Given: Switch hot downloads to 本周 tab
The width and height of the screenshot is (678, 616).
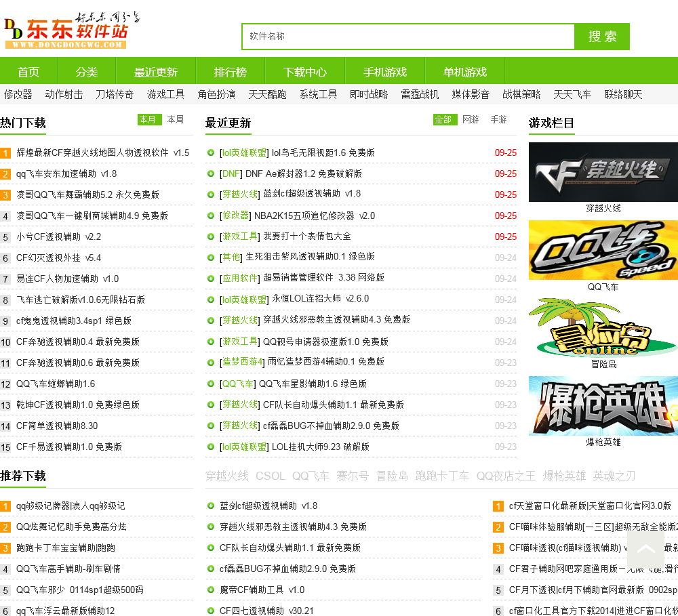Looking at the screenshot, I should click(x=175, y=119).
